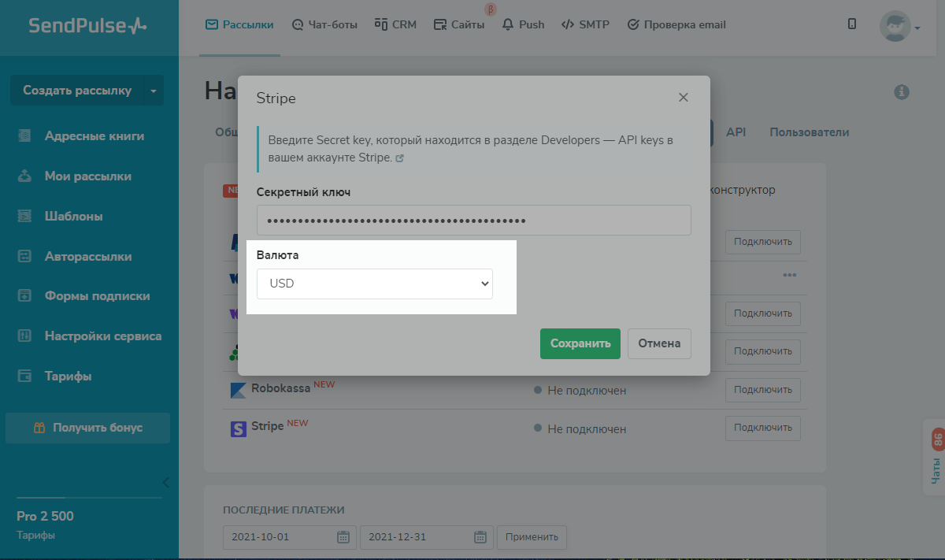Image resolution: width=945 pixels, height=560 pixels.
Task: Open Адресные книги in sidebar
Action: coord(94,135)
